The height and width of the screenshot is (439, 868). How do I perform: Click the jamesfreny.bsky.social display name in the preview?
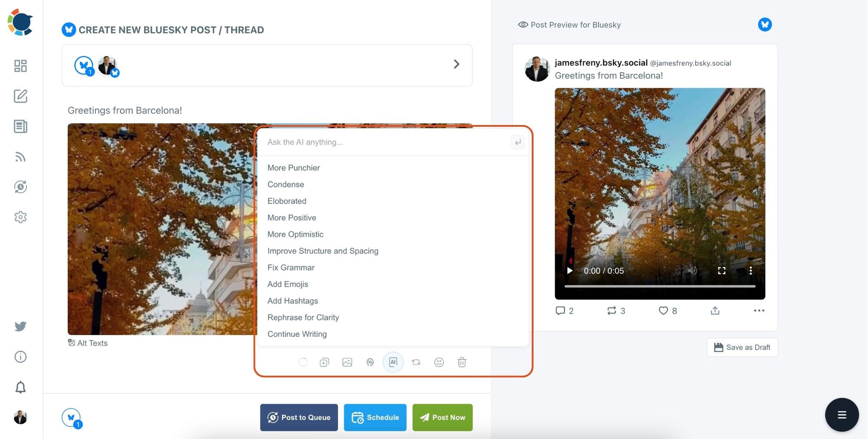click(x=601, y=62)
